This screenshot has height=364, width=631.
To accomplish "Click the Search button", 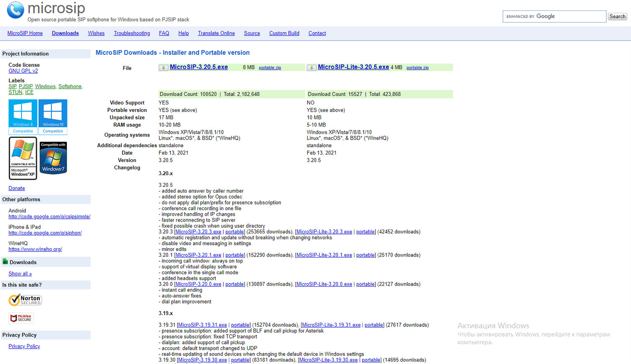I will click(x=617, y=16).
